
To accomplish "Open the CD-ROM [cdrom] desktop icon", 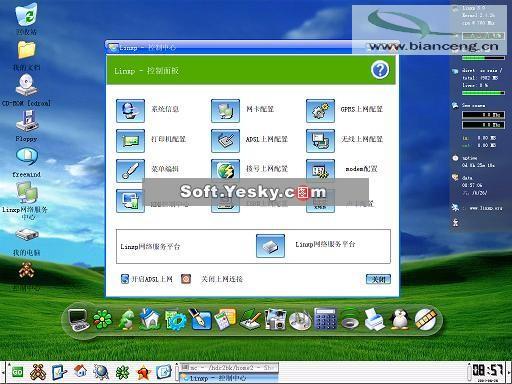I will point(26,91).
